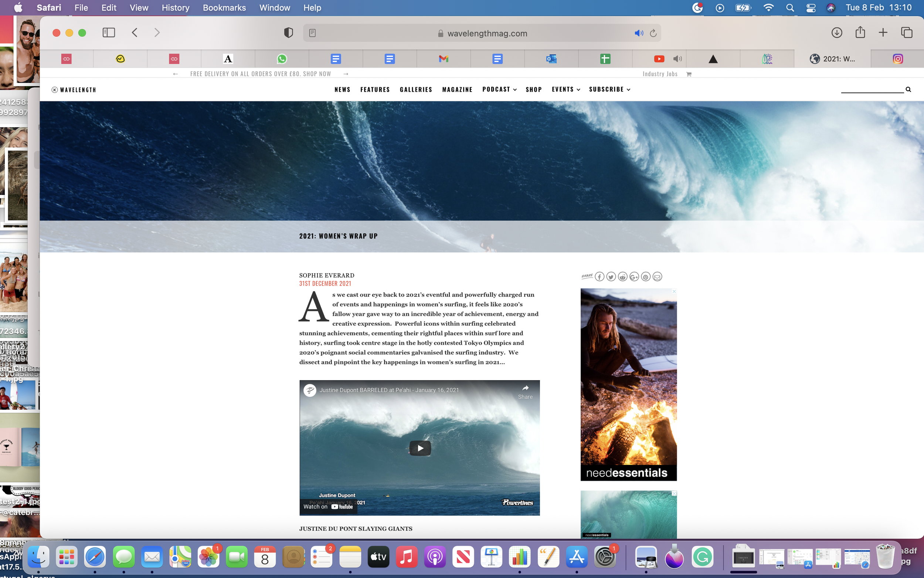Mute the YouTube tab's audio
Viewport: 924px width, 578px height.
click(x=677, y=59)
